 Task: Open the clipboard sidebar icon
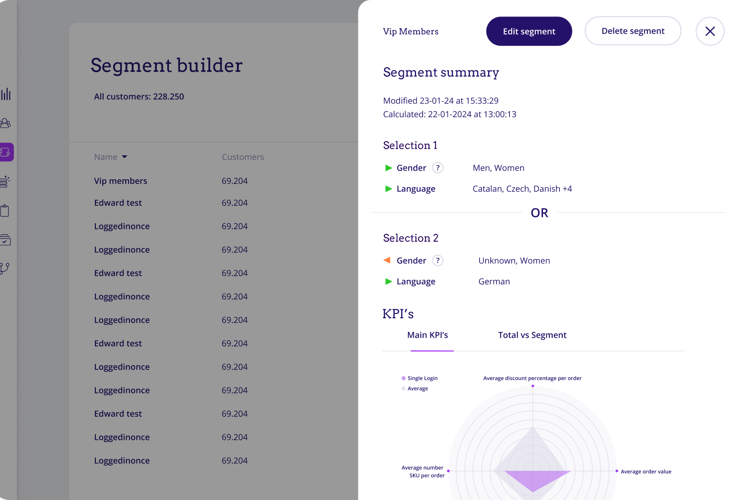coord(6,211)
